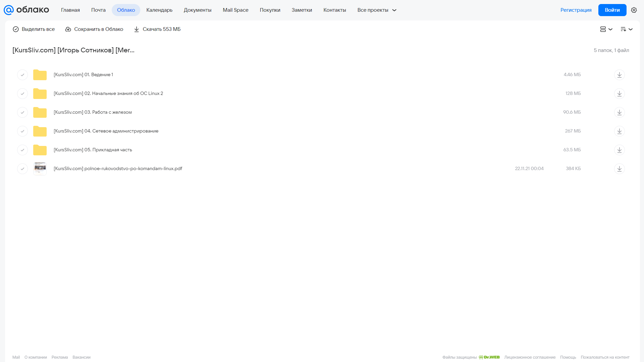Expand the Все проекты dropdown
Viewport: 644px width, 362px height.
pos(377,10)
